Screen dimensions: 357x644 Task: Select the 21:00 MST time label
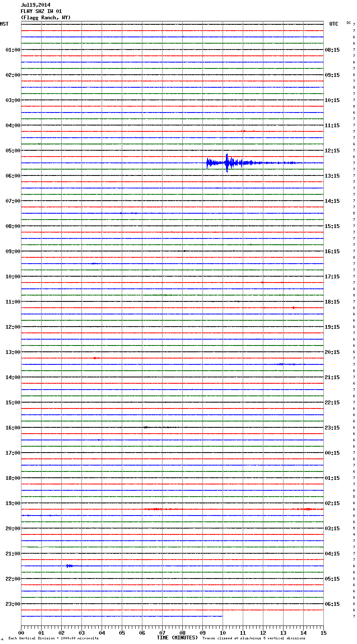[13, 554]
